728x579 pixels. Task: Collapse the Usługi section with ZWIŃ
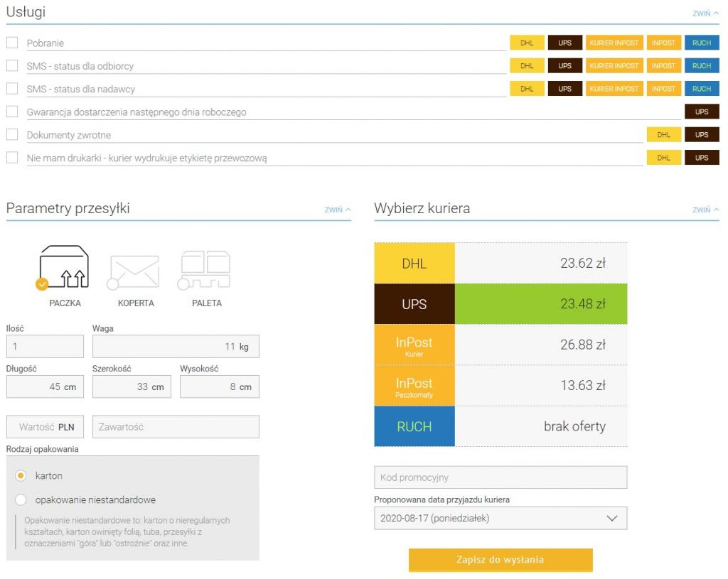[705, 13]
